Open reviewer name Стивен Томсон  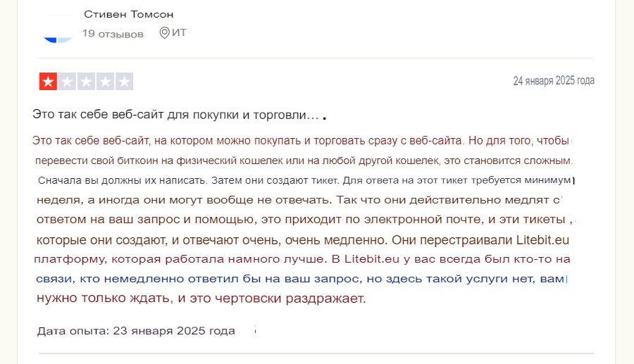tap(129, 14)
